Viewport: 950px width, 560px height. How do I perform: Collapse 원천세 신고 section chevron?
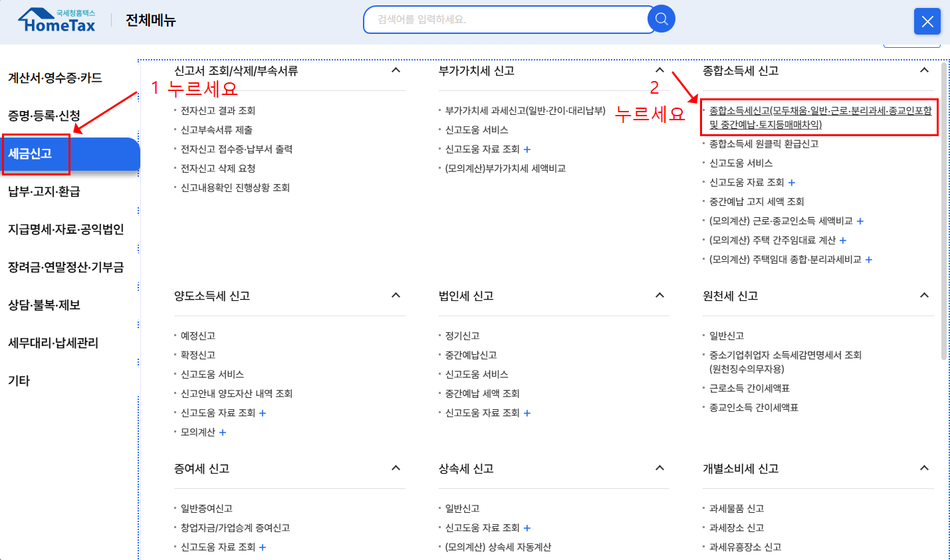(x=924, y=295)
